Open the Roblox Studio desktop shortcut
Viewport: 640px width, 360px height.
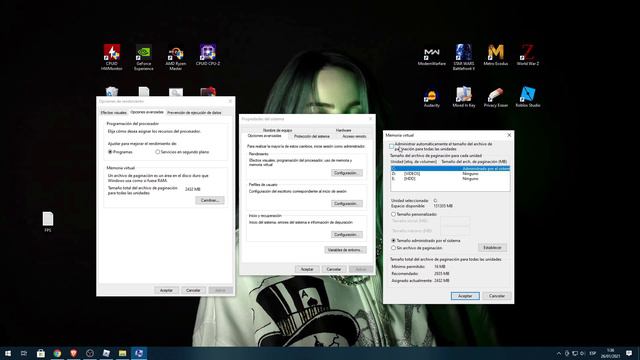(528, 97)
